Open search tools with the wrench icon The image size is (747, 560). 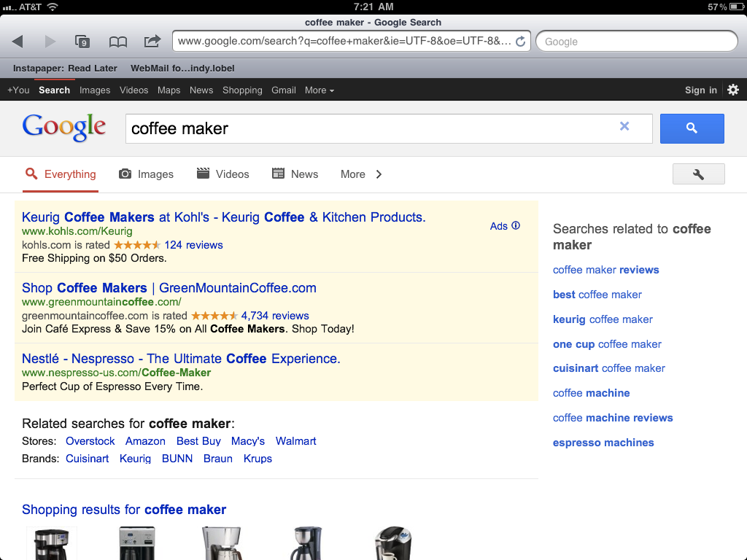tap(698, 174)
